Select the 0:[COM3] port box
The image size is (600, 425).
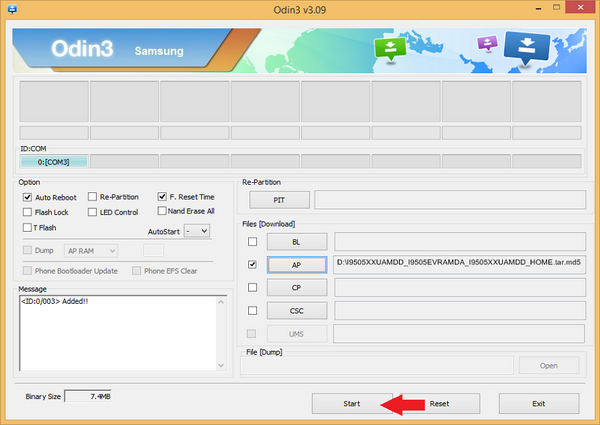click(x=54, y=161)
